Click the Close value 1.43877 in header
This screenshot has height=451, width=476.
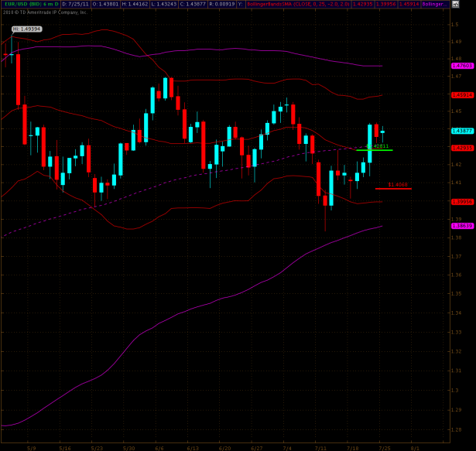(191, 4)
